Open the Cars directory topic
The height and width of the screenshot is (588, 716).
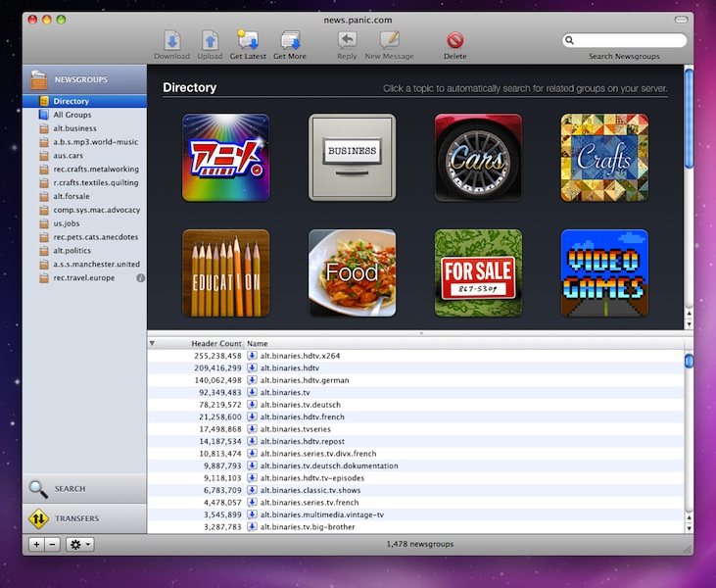point(478,158)
